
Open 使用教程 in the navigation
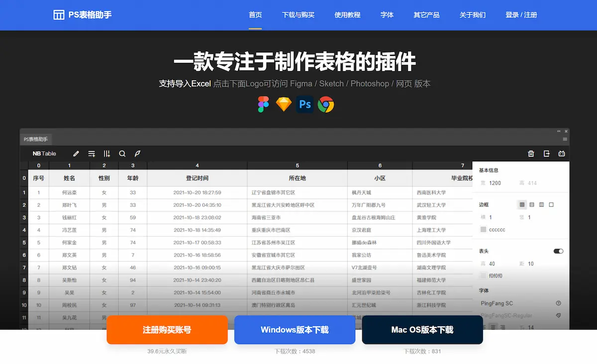(x=347, y=15)
